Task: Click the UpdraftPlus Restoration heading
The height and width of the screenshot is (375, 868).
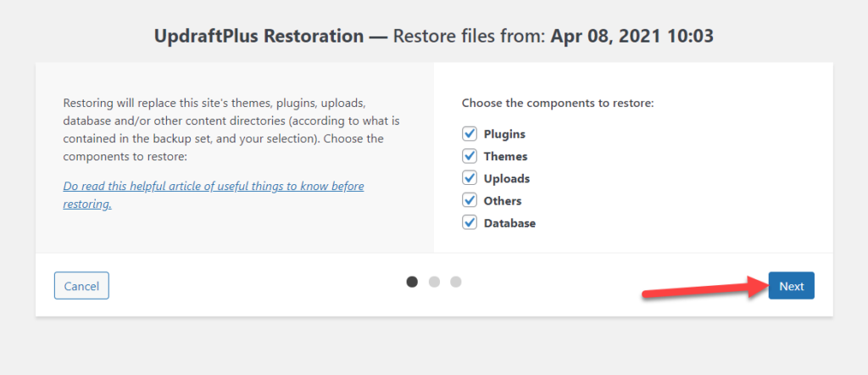Action: (x=259, y=36)
